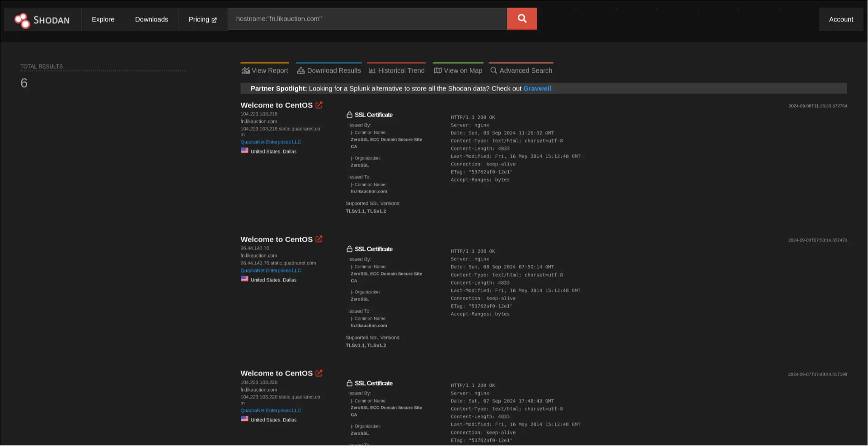
Task: Open the first Welcome to CentOS result title
Action: point(277,105)
